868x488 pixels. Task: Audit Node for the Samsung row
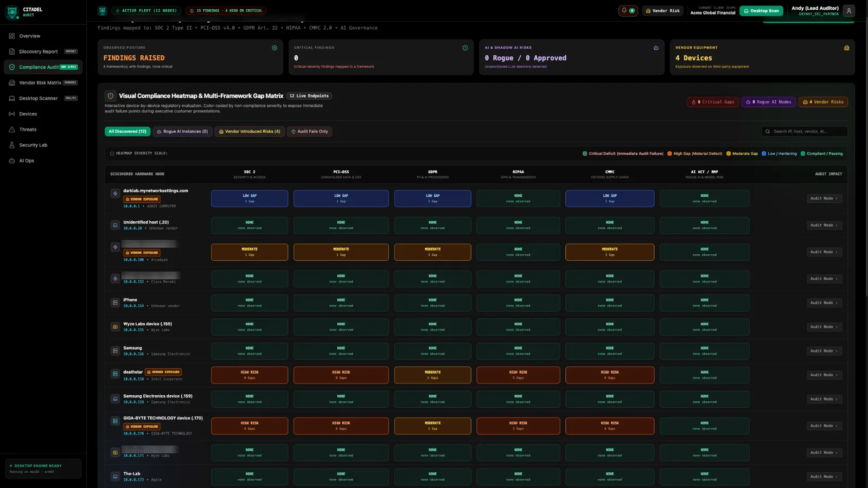click(x=824, y=351)
